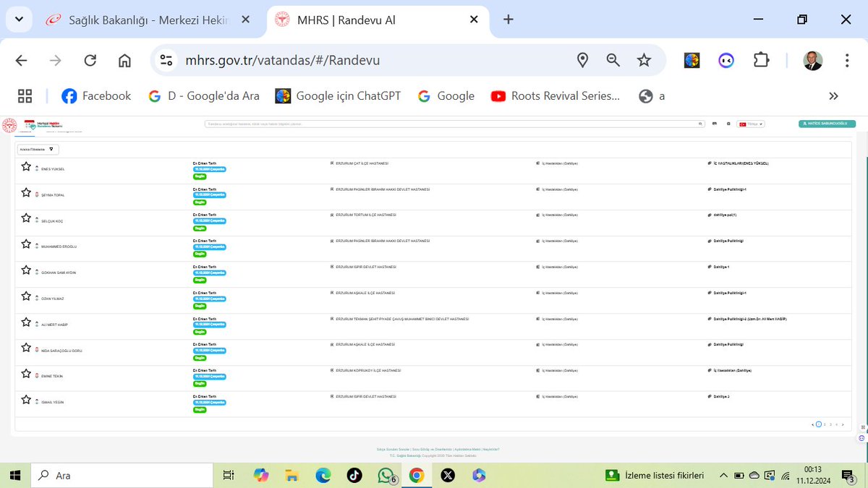Open X app from the taskbar
The width and height of the screenshot is (868, 488).
[x=448, y=475]
